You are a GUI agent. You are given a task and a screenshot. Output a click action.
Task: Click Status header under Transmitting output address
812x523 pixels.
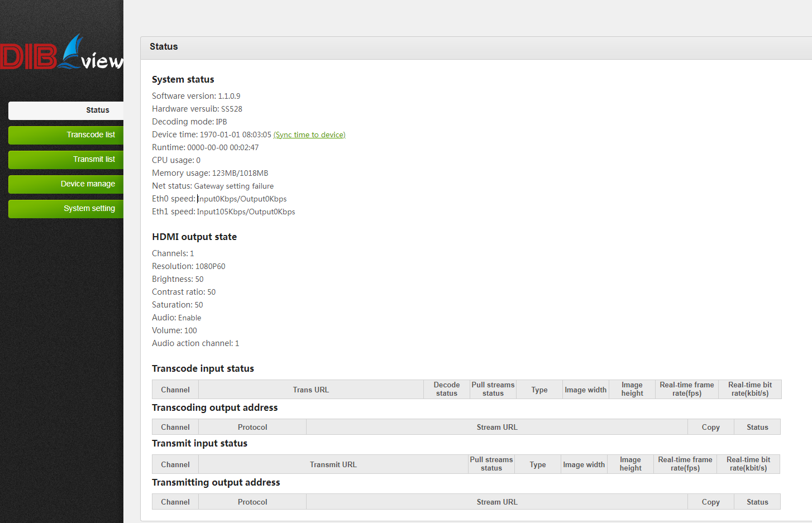(757, 502)
